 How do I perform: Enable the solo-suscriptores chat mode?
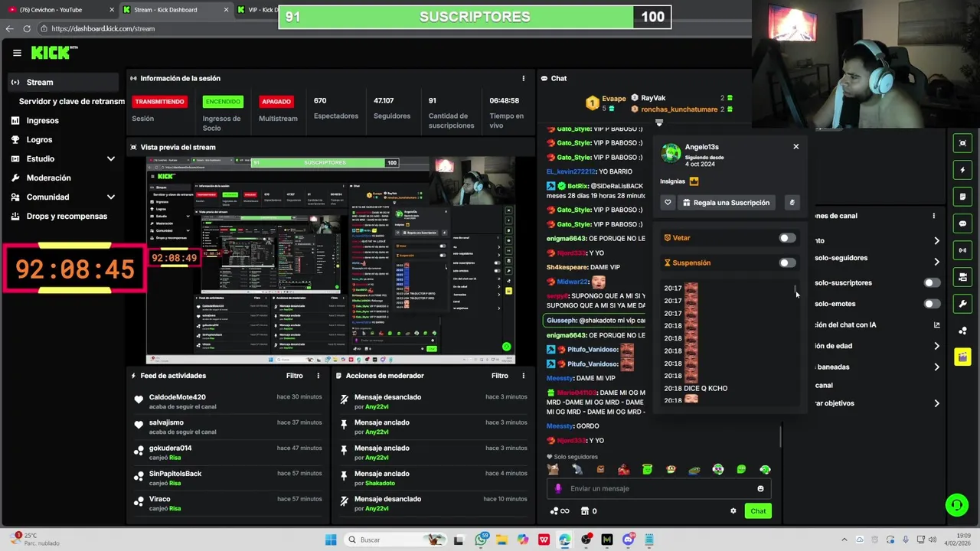coord(932,283)
